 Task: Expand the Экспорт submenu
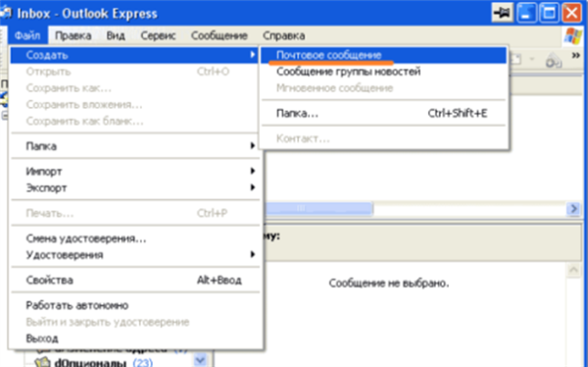[134, 187]
